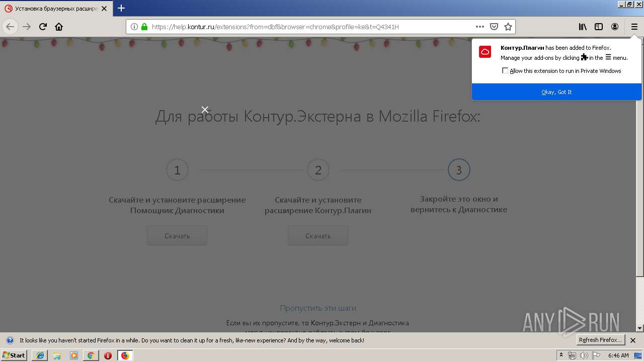Open the Firefox home page
Viewport: 644px width, 362px height.
pyautogui.click(x=59, y=27)
